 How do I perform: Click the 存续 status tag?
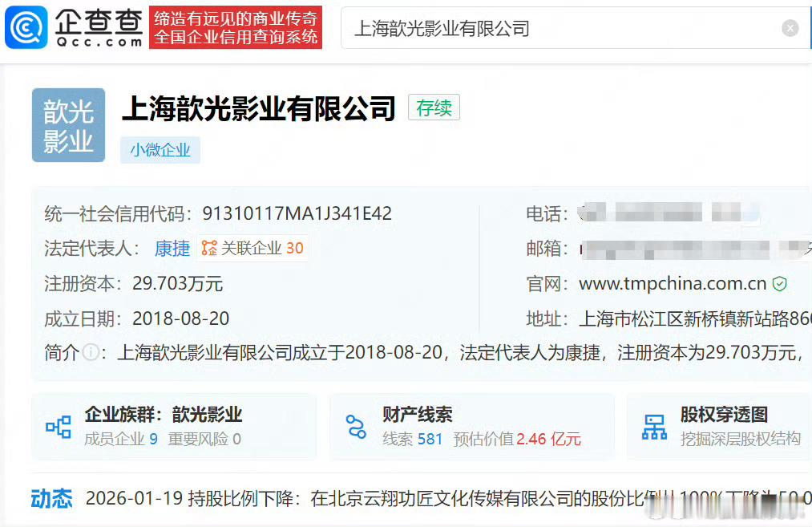pos(434,107)
